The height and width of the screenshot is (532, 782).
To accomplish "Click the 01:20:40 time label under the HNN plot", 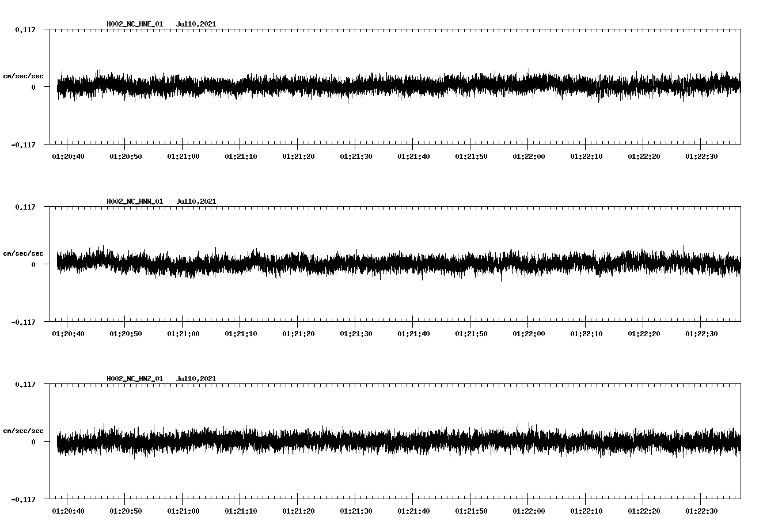I will coord(68,334).
